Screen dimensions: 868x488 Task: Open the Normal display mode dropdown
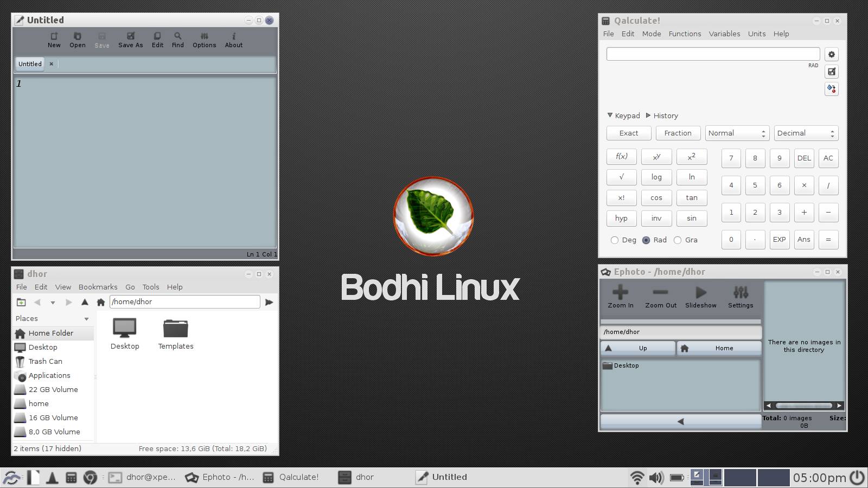point(737,133)
